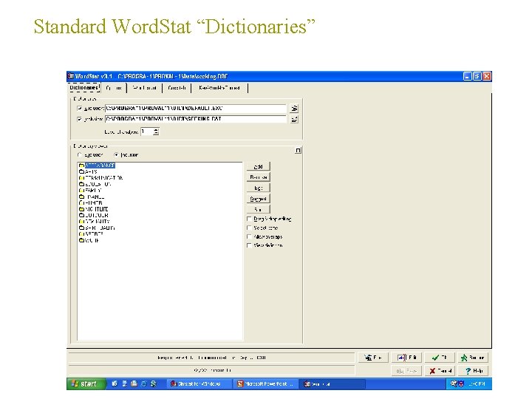Enable Drag & drop editing checkbox
Image resolution: width=532 pixels, height=399 pixels.
249,219
